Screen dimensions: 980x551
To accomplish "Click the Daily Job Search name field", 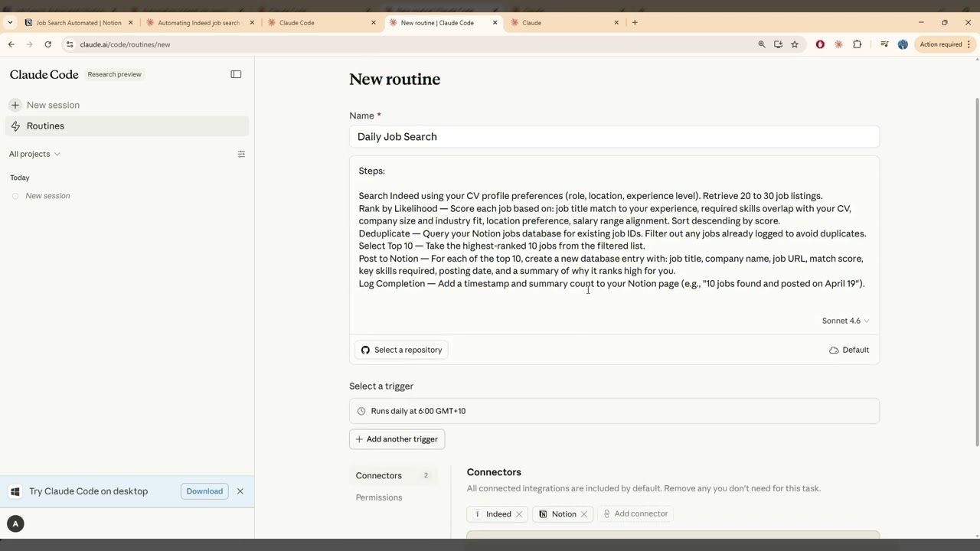I will 614,137.
